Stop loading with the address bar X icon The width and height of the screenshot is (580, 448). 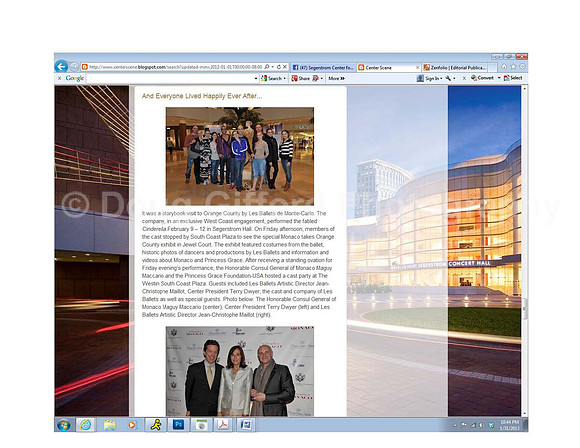[285, 67]
